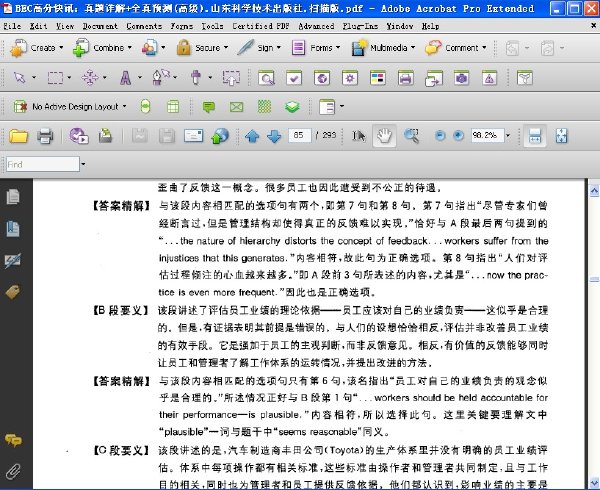This screenshot has width=600, height=490.
Task: Click into the Find text box
Action: click(43, 164)
